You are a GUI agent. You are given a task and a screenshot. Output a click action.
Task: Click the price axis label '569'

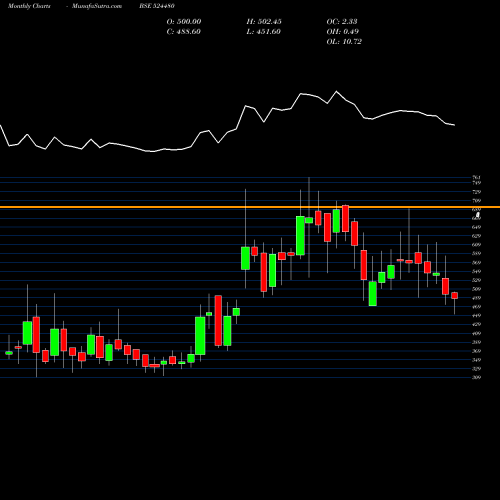pyautogui.click(x=477, y=263)
